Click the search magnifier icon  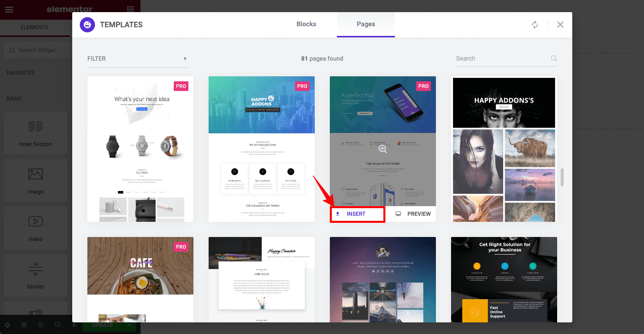554,59
